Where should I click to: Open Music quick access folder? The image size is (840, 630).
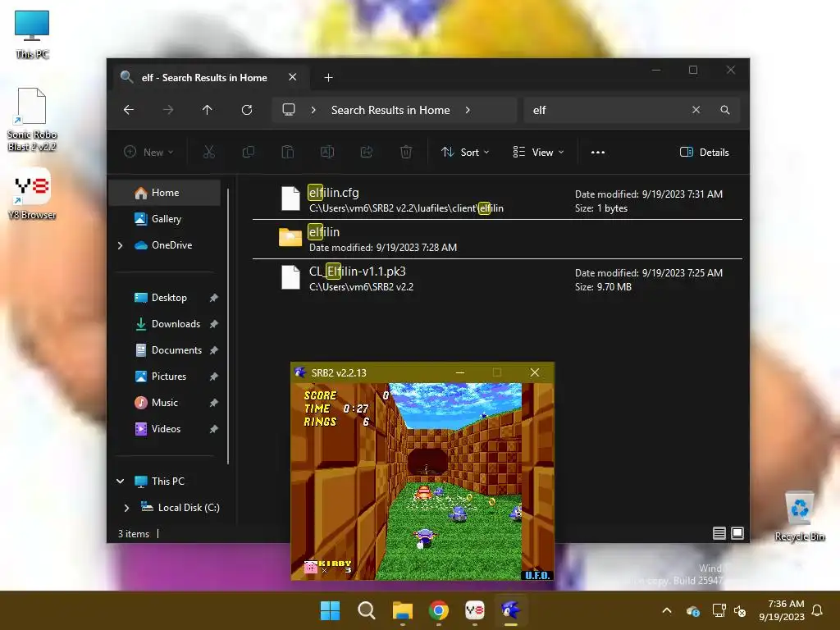(x=164, y=403)
